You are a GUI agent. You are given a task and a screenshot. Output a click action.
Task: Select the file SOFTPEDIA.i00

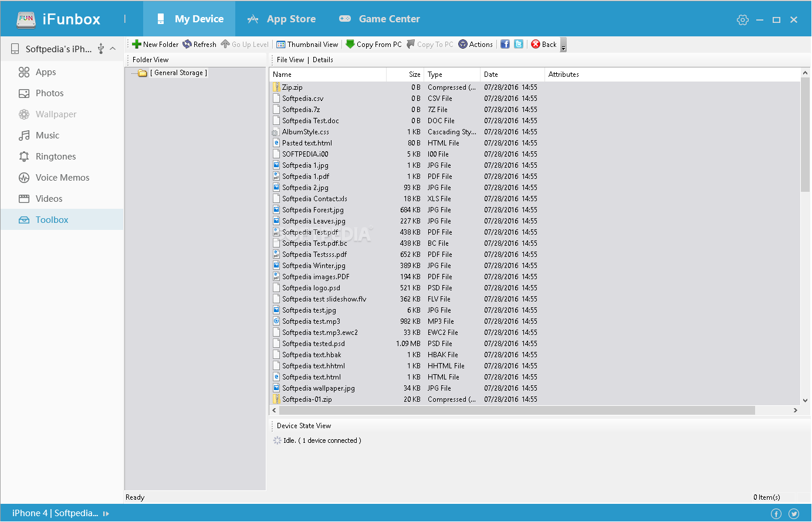(305, 154)
